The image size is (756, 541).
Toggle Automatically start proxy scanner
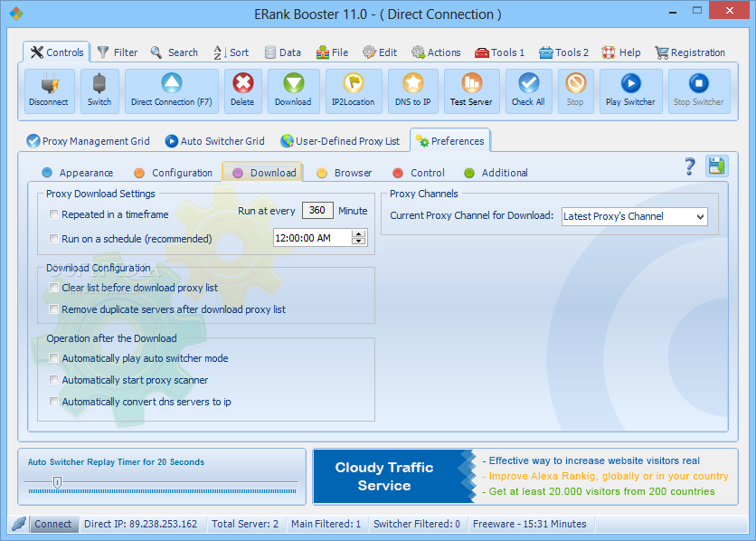click(x=53, y=379)
